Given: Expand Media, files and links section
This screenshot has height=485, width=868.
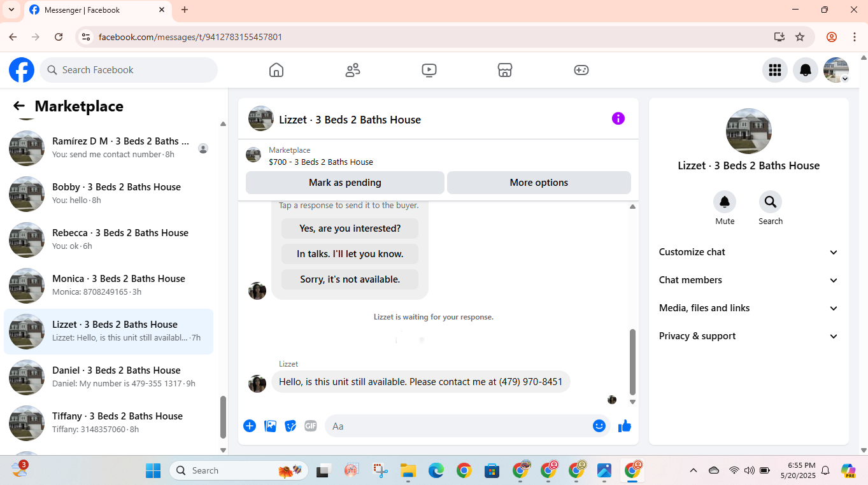Looking at the screenshot, I should (749, 308).
